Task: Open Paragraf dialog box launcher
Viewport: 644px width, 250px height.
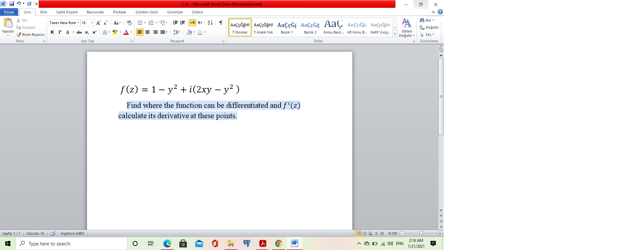Action: click(x=223, y=41)
